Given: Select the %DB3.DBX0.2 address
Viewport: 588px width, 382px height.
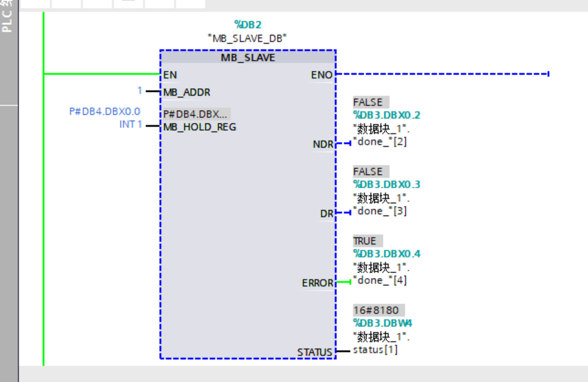Looking at the screenshot, I should 387,115.
